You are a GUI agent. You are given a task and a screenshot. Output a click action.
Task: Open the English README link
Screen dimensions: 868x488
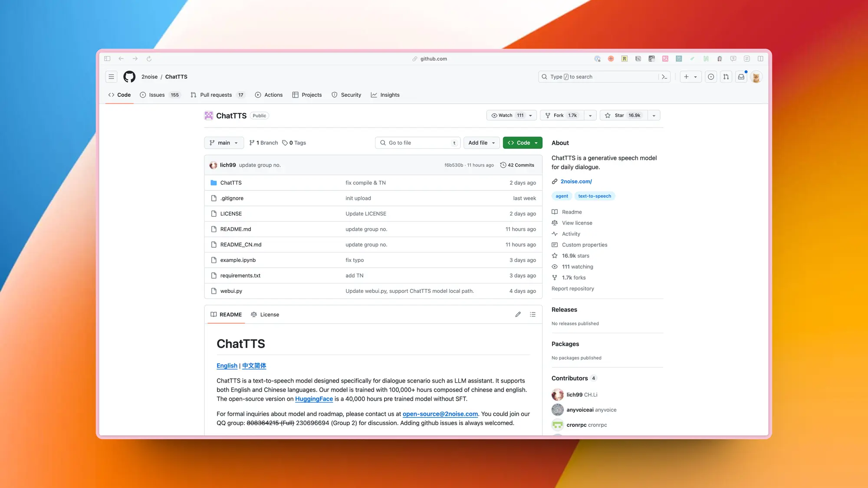pyautogui.click(x=227, y=366)
